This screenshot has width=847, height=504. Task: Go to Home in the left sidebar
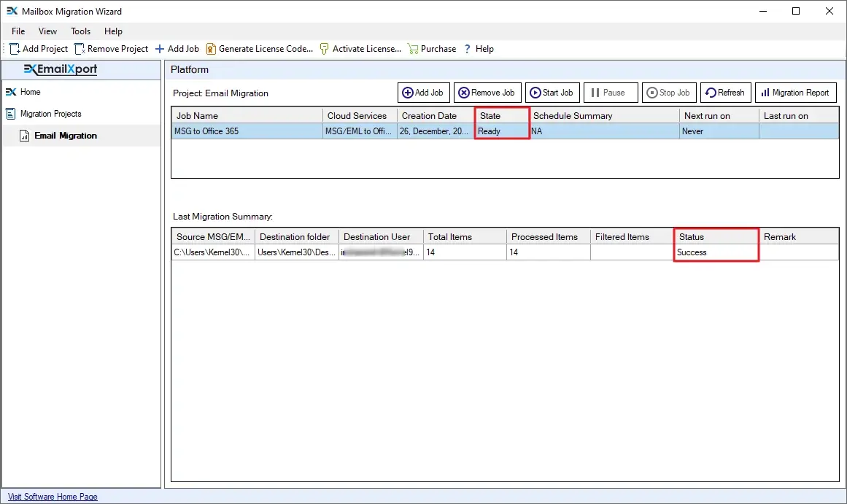pos(30,92)
